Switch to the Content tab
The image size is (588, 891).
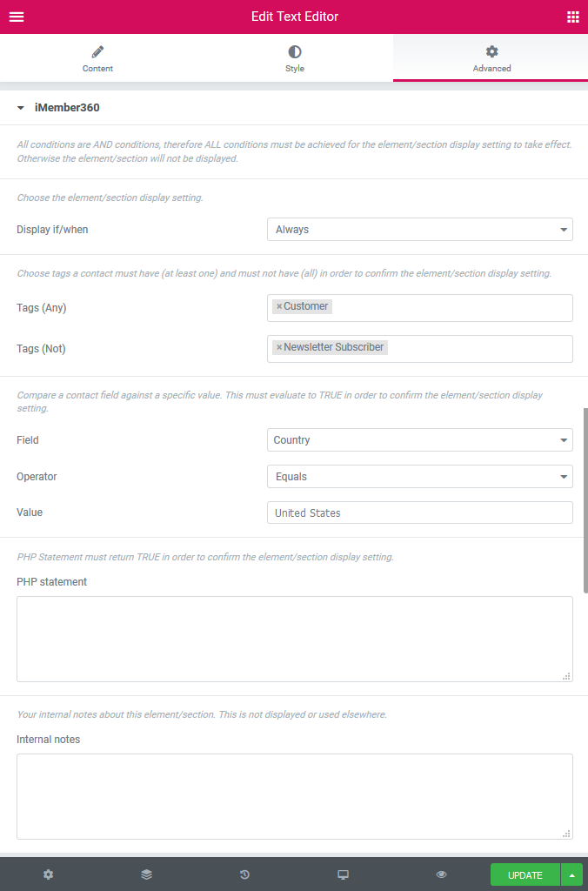tap(97, 57)
